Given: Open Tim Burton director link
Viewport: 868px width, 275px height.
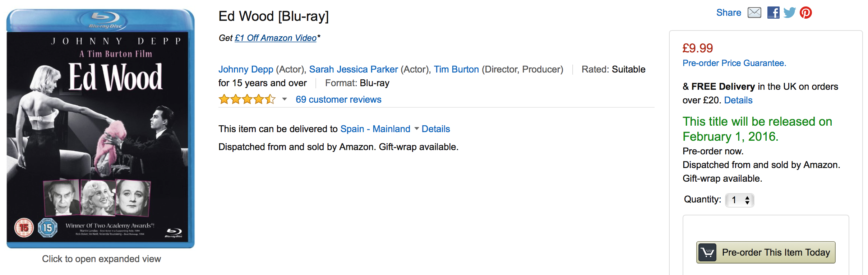Looking at the screenshot, I should (x=456, y=69).
